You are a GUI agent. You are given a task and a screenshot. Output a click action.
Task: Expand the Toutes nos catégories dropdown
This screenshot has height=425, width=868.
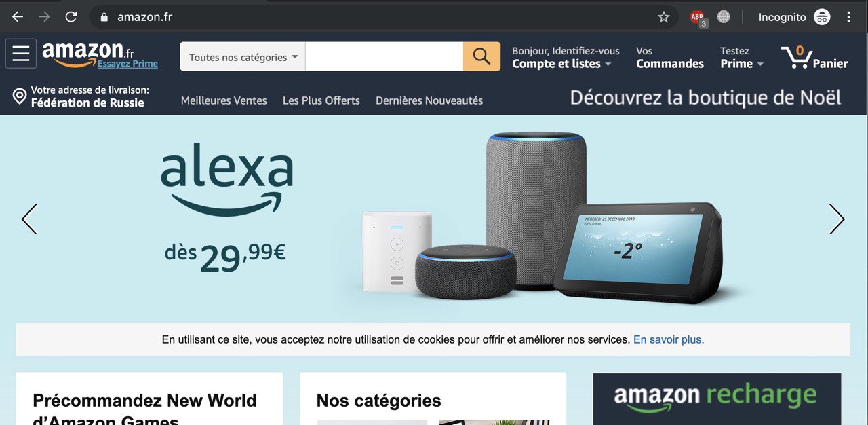pyautogui.click(x=243, y=57)
